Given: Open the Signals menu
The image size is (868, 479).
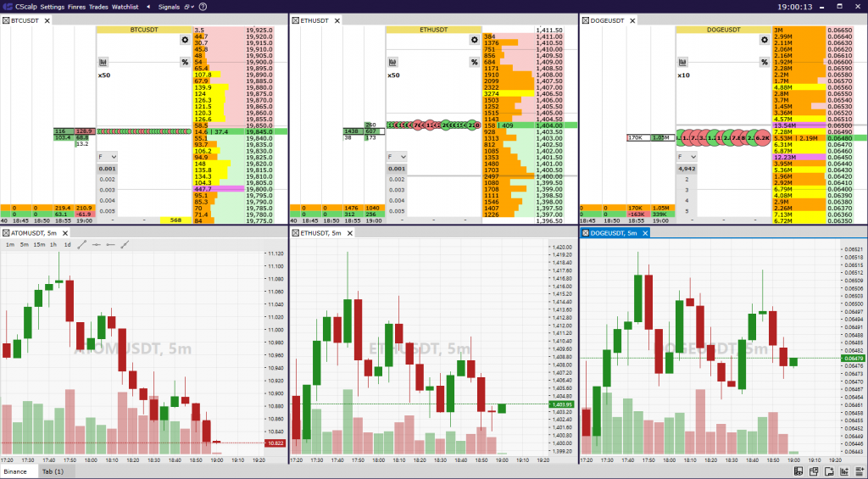Looking at the screenshot, I should point(169,7).
